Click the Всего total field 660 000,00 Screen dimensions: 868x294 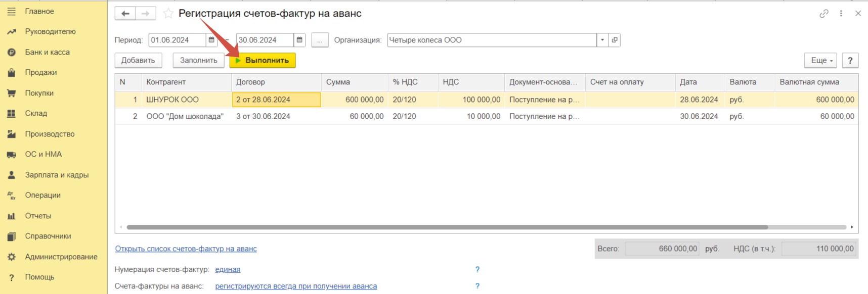(x=662, y=249)
